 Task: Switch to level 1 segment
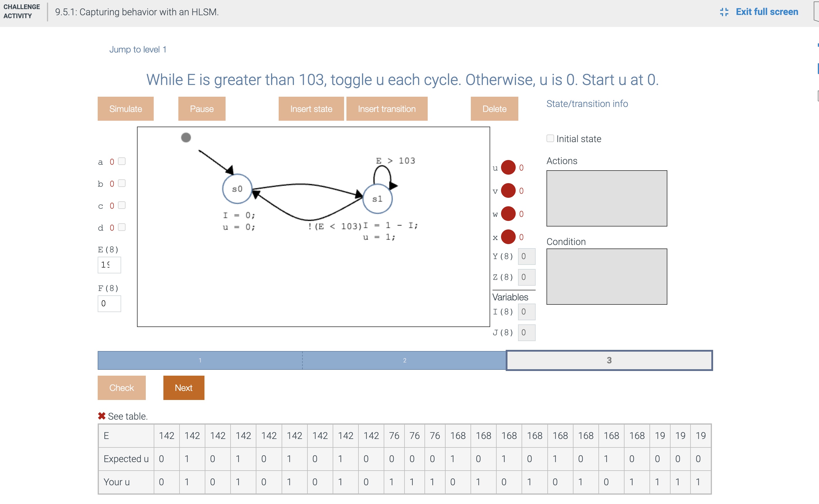tap(200, 360)
